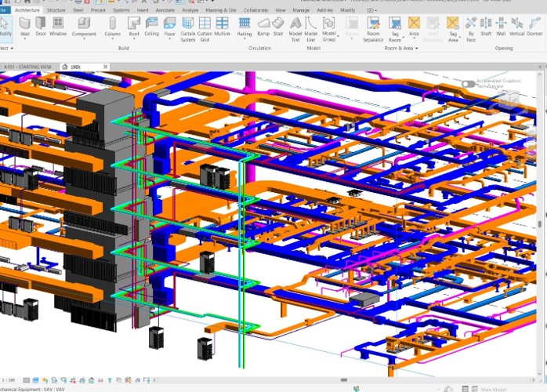Open the ribbon display options dropdown
The width and height of the screenshot is (547, 392).
[372, 10]
